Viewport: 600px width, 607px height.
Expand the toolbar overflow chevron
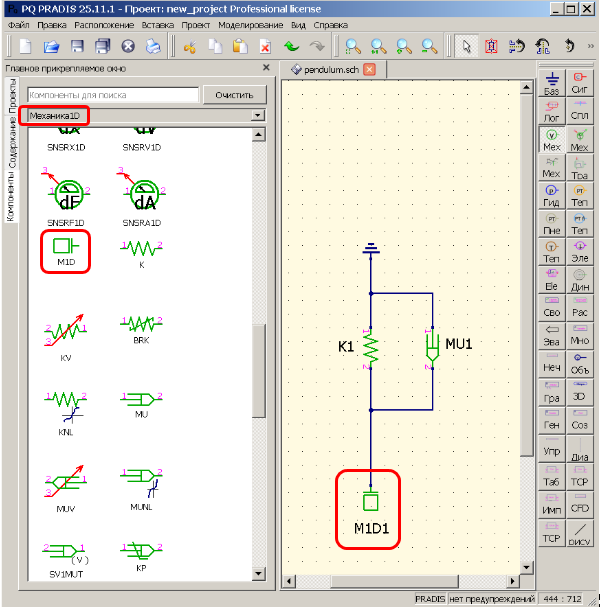(588, 46)
